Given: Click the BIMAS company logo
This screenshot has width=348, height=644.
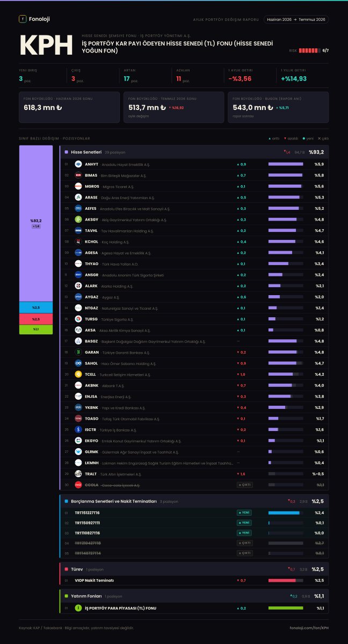Looking at the screenshot, I should pyautogui.click(x=78, y=175).
